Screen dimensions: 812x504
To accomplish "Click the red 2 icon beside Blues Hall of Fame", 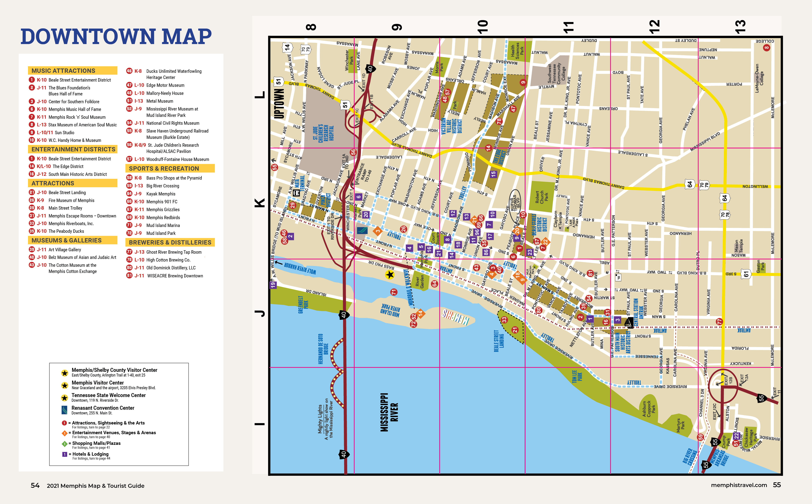I will (32, 88).
